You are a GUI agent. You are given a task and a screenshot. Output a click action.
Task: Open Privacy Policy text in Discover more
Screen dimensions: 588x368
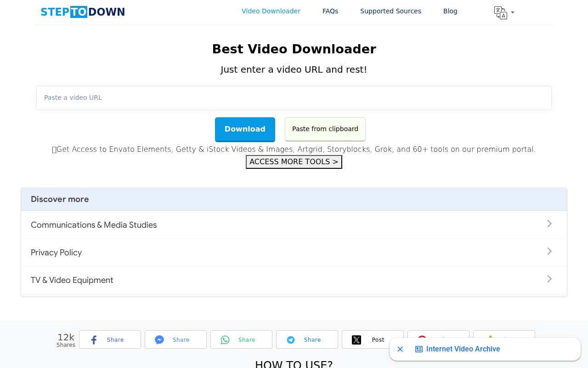click(56, 253)
